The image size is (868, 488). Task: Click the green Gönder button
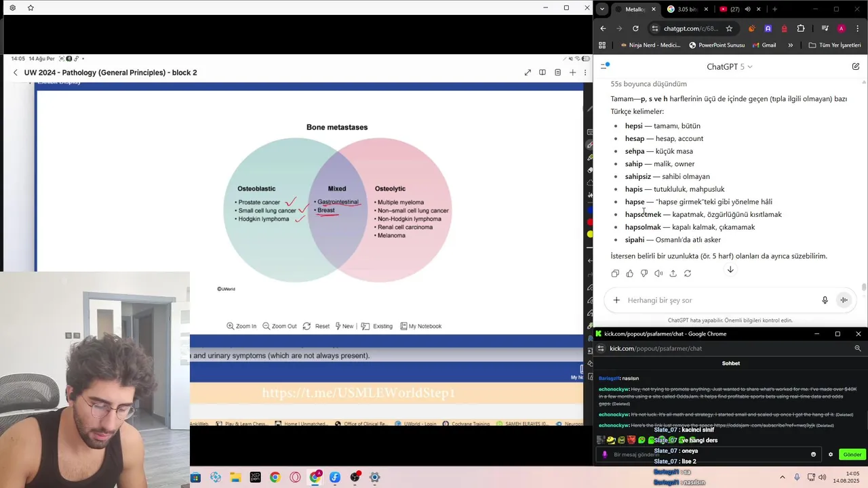[x=852, y=455]
